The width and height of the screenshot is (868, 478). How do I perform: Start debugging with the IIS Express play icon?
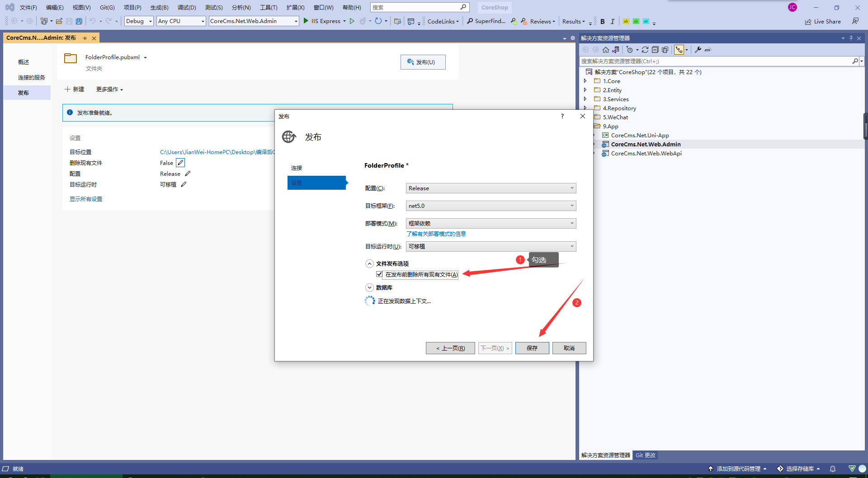[306, 21]
